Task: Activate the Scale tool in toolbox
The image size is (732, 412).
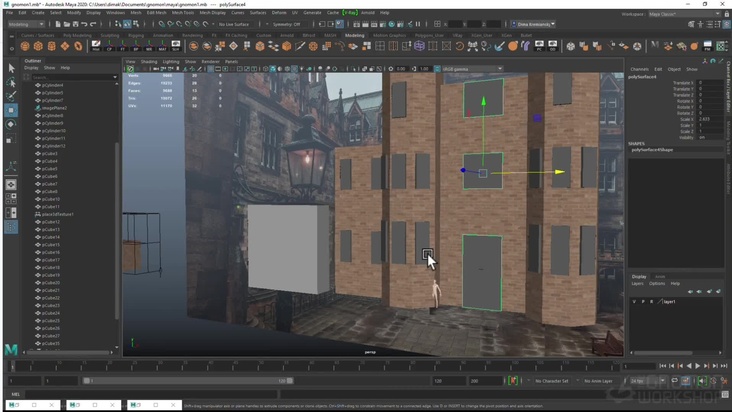Action: tap(11, 139)
